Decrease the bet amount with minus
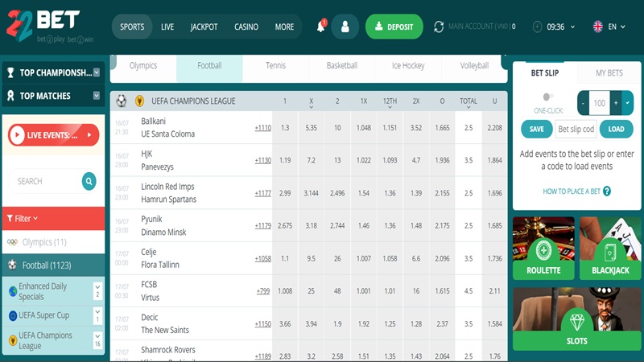The width and height of the screenshot is (644, 362). click(583, 103)
